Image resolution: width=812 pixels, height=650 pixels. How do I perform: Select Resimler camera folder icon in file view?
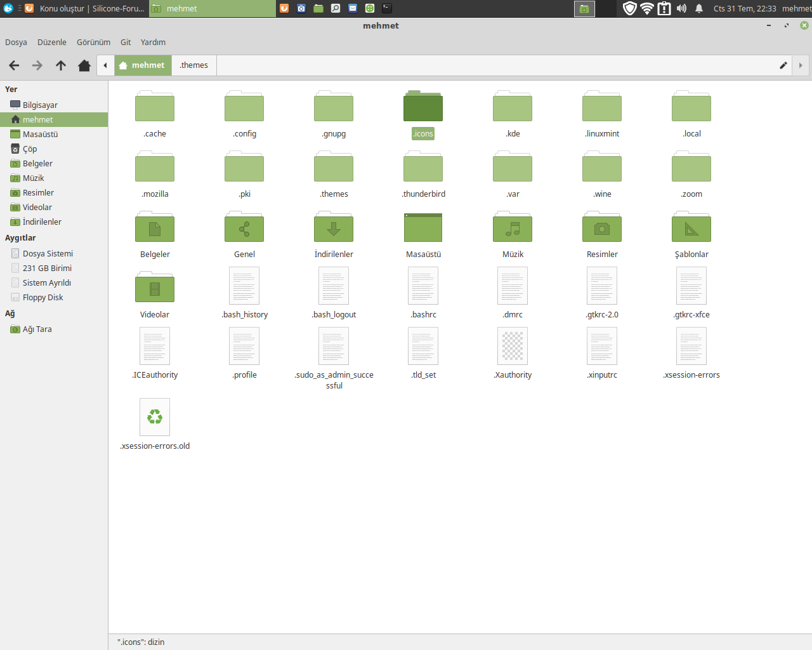602,227
